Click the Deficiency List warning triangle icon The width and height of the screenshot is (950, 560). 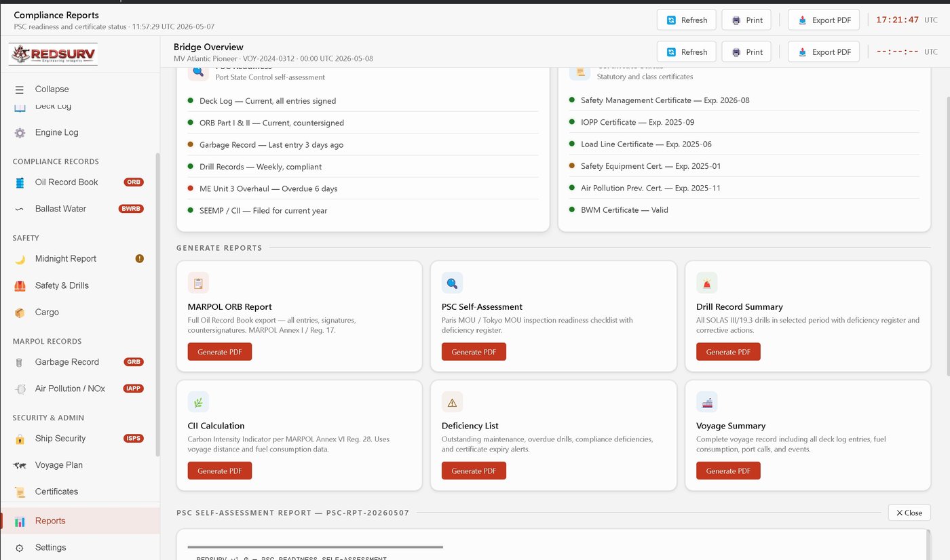point(452,402)
